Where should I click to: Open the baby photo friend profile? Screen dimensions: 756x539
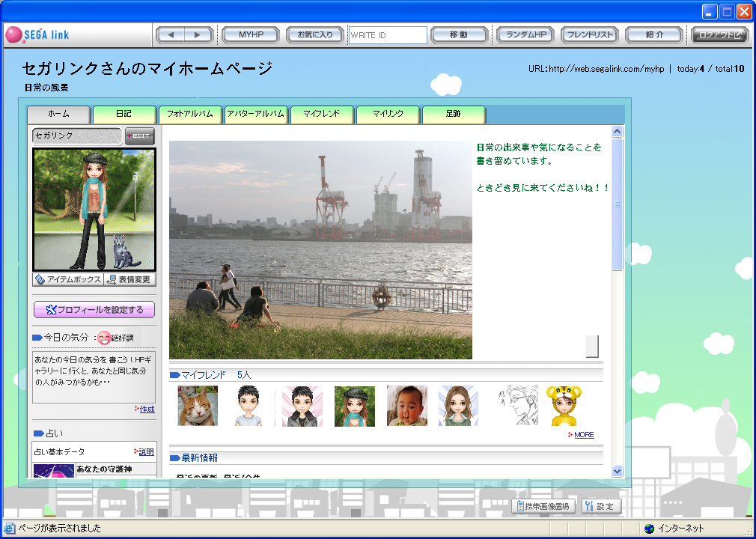(x=406, y=406)
